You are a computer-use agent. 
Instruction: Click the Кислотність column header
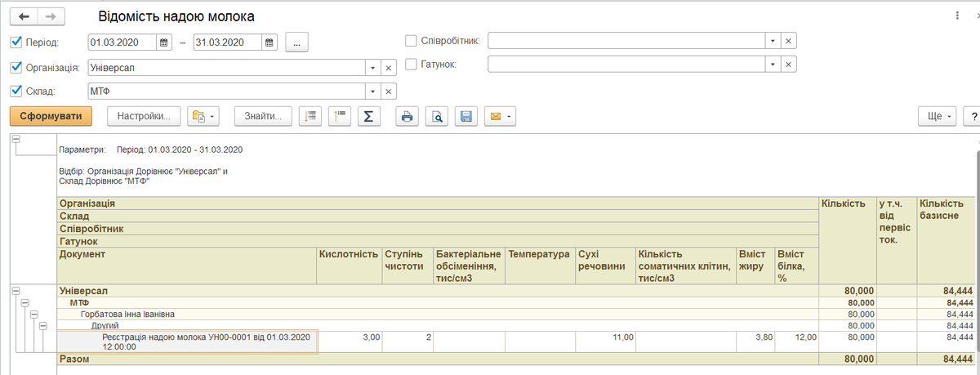point(350,266)
